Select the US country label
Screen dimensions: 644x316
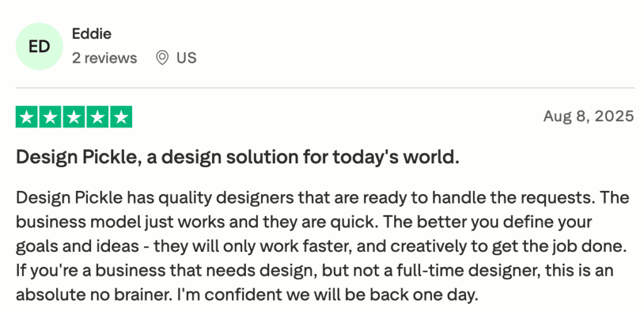(186, 58)
